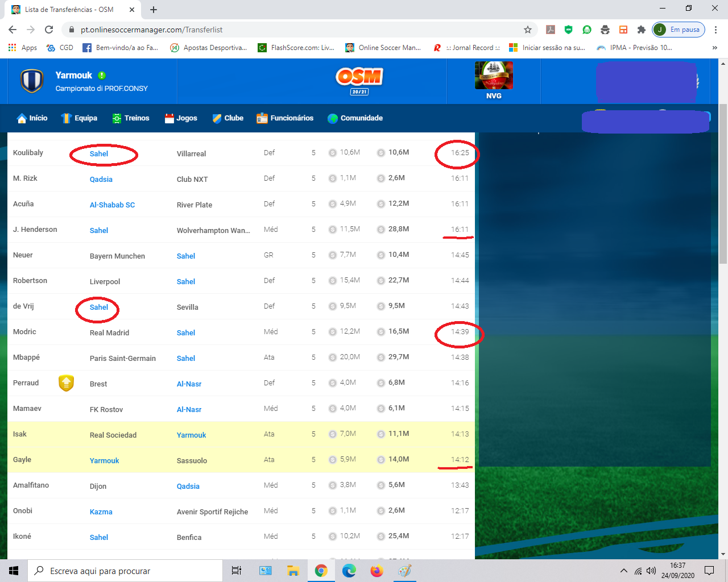This screenshot has width=728, height=582.
Task: Open the Equipa menu
Action: coord(79,118)
